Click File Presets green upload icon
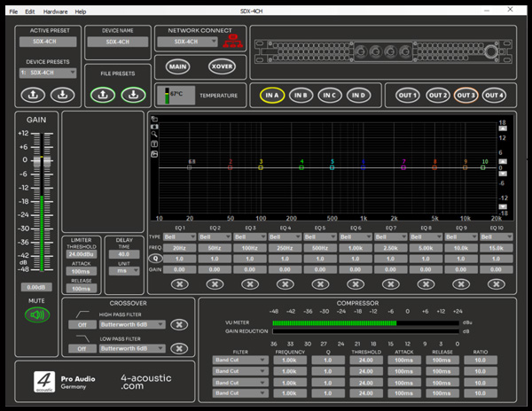 (103, 93)
